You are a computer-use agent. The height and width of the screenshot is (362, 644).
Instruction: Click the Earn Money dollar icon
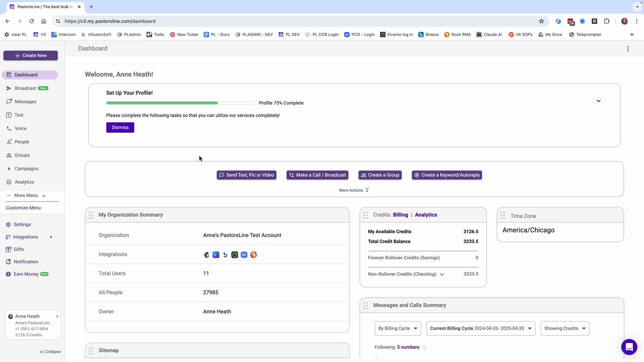(9, 275)
